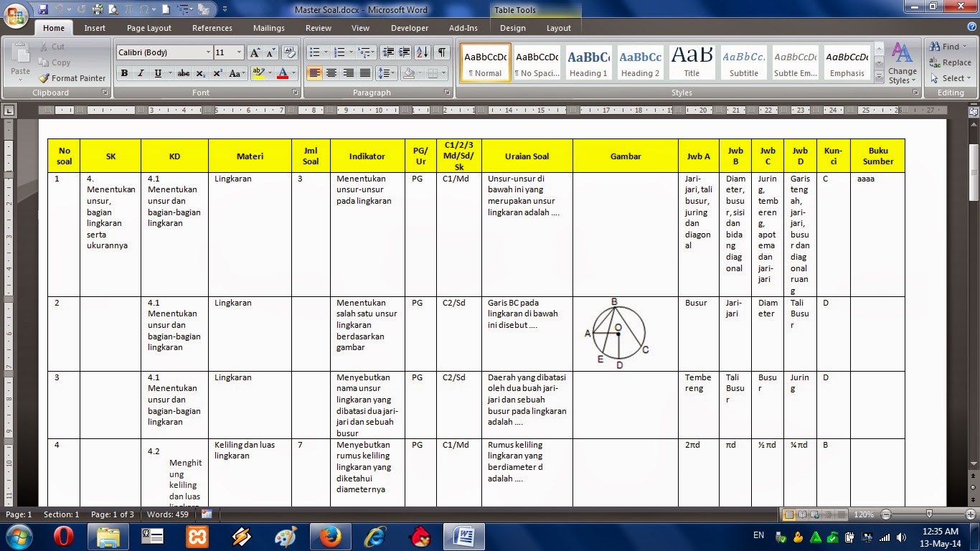Apply the Heading 1 style
This screenshot has width=980, height=551.
click(588, 62)
